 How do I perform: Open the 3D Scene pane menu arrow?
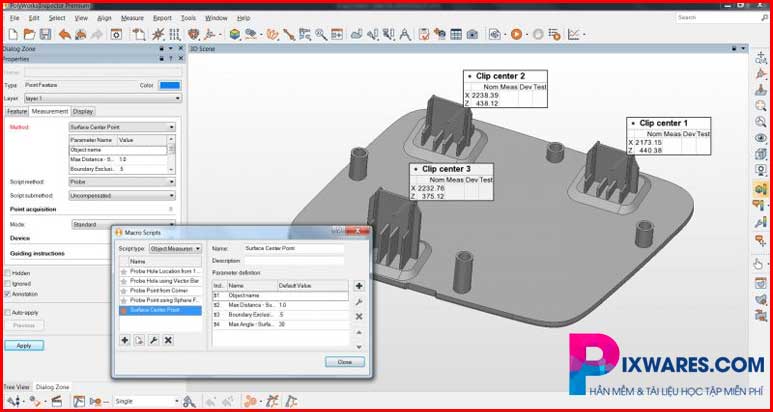(742, 49)
